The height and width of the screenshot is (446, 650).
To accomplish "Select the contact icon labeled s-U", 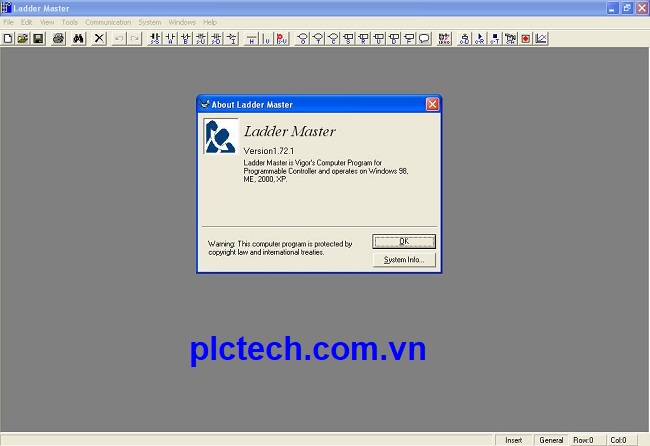I will pos(201,39).
